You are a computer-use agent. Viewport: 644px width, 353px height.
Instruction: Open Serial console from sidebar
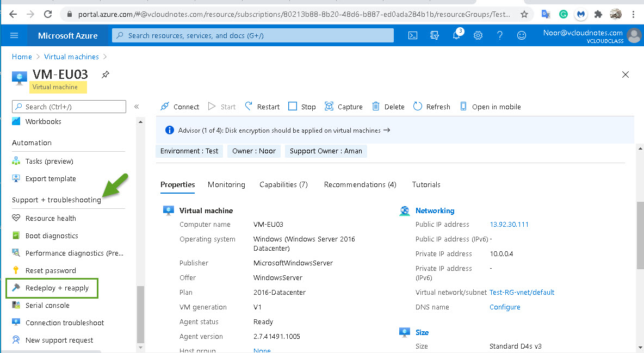pos(47,305)
